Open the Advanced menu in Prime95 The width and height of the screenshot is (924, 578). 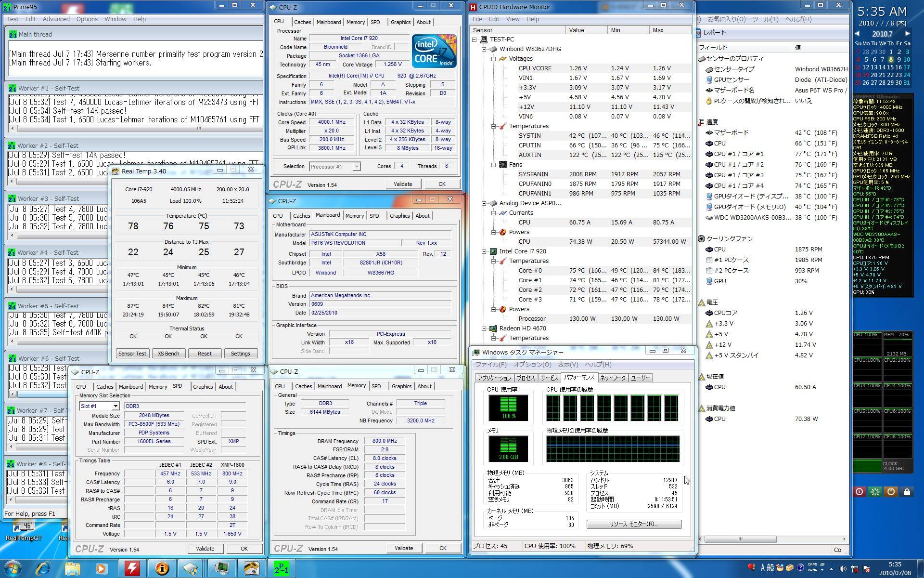[56, 19]
